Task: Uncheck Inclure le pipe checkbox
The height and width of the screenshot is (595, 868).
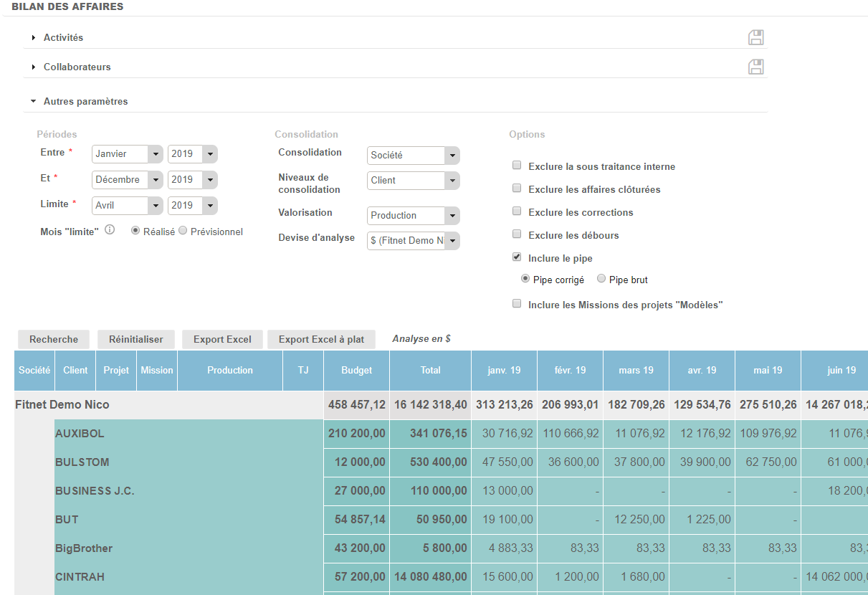Action: coord(517,257)
